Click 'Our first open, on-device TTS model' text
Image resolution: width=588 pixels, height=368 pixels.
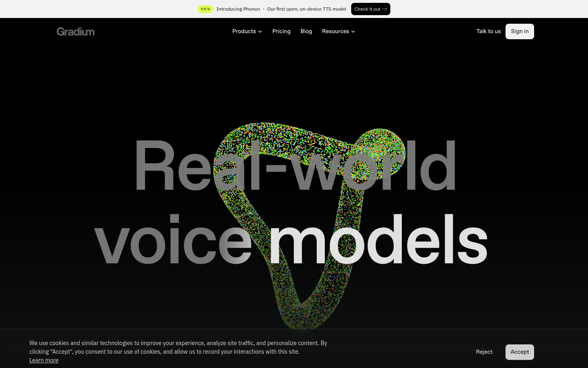coord(307,9)
